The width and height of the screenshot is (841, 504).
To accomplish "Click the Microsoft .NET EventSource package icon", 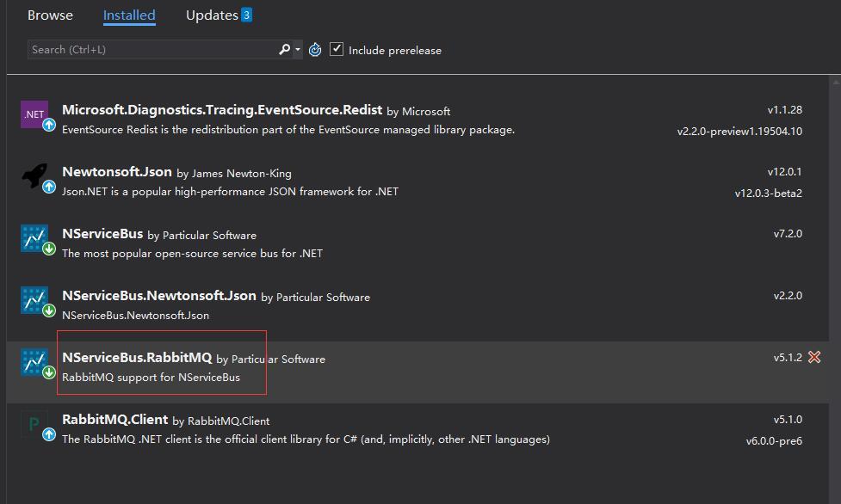I will point(34,114).
